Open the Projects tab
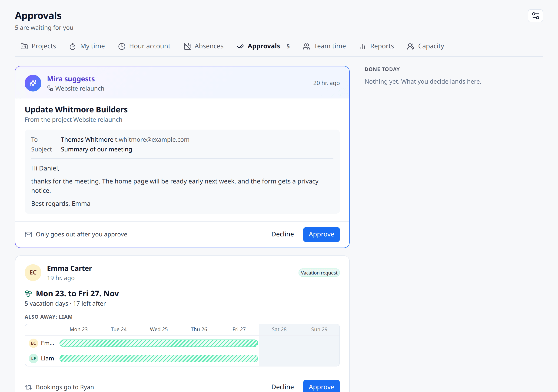 tap(38, 46)
